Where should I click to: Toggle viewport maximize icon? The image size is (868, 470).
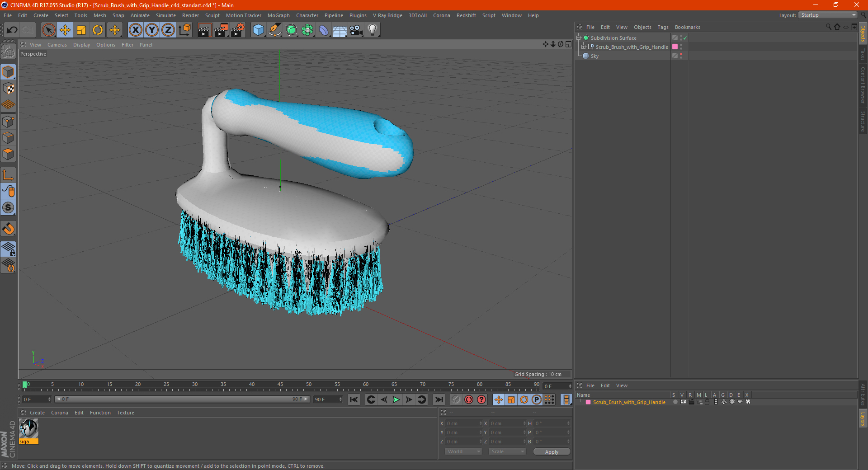568,44
